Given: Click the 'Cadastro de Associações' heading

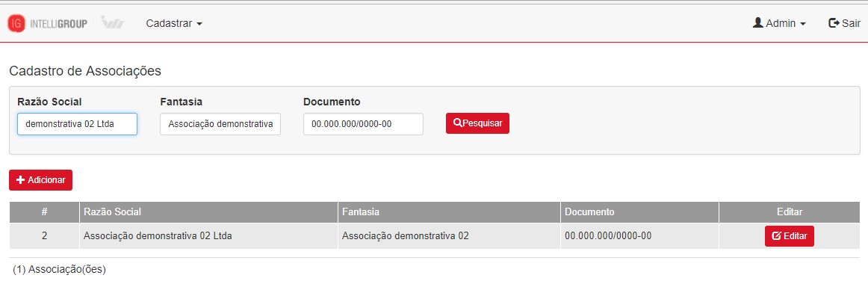Looking at the screenshot, I should (x=85, y=71).
